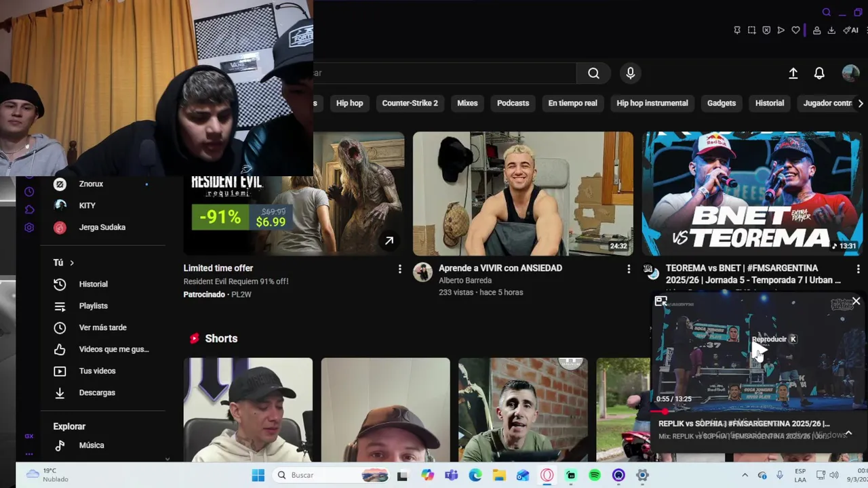Expand miniplayer to full page
The height and width of the screenshot is (488, 868).
(x=661, y=302)
